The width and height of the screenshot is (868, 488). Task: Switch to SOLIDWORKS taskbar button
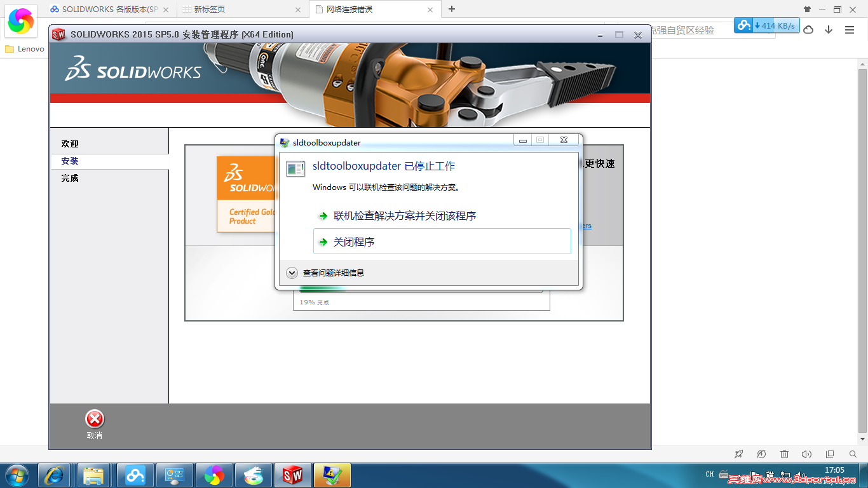(293, 475)
